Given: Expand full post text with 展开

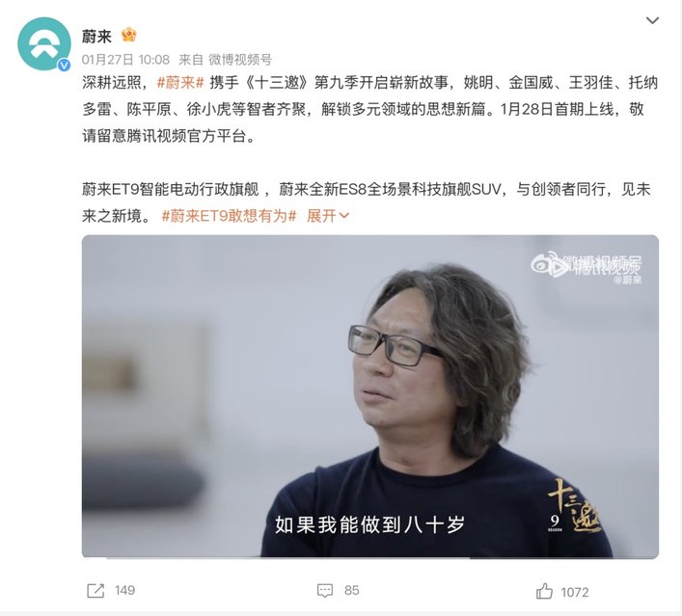Looking at the screenshot, I should click(321, 216).
